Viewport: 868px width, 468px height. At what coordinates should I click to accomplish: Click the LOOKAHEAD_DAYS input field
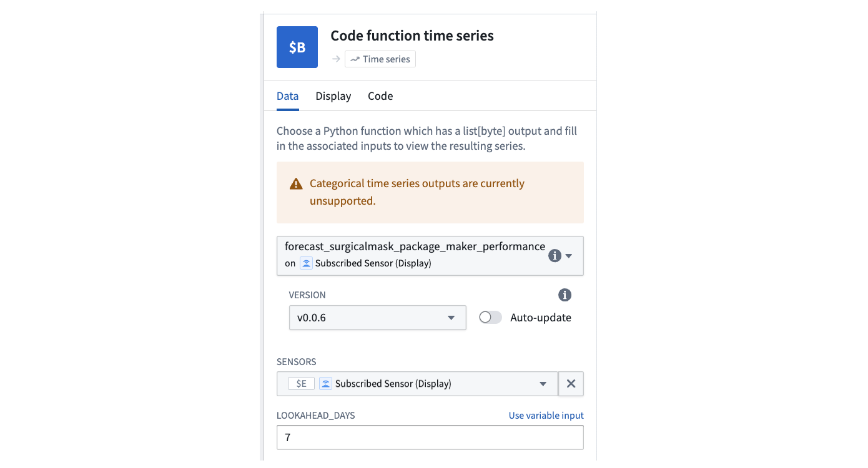tap(430, 437)
